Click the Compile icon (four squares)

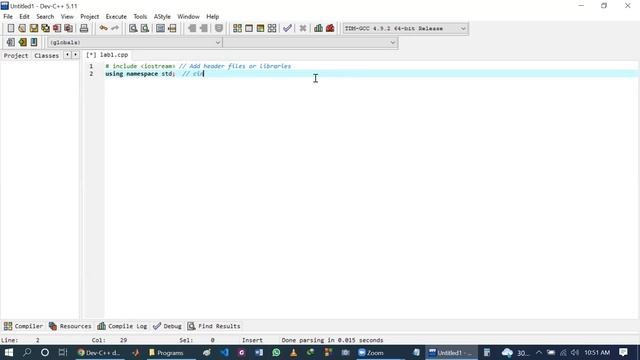[x=237, y=28]
